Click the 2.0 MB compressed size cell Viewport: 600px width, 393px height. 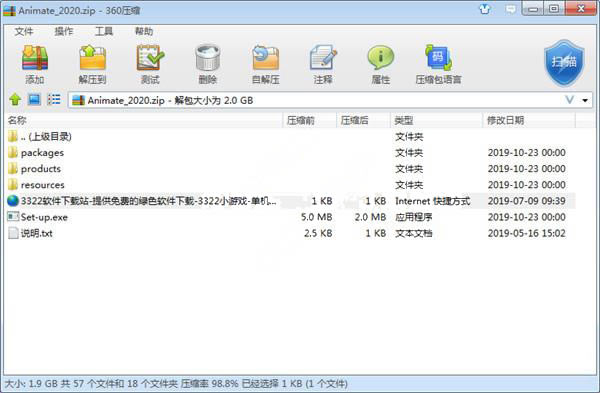370,217
